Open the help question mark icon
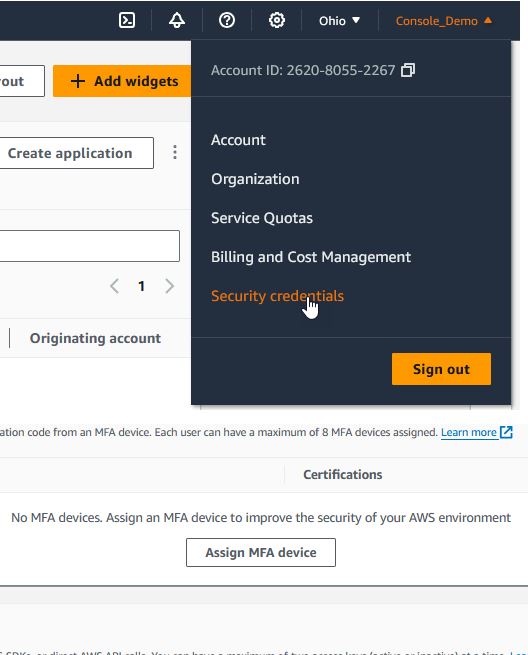Image resolution: width=528 pixels, height=655 pixels. click(227, 20)
